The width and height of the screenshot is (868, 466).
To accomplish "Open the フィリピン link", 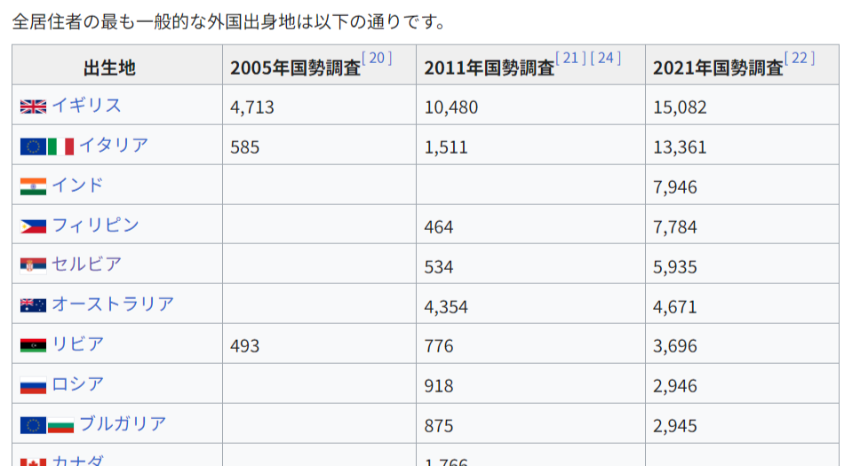I will [95, 225].
